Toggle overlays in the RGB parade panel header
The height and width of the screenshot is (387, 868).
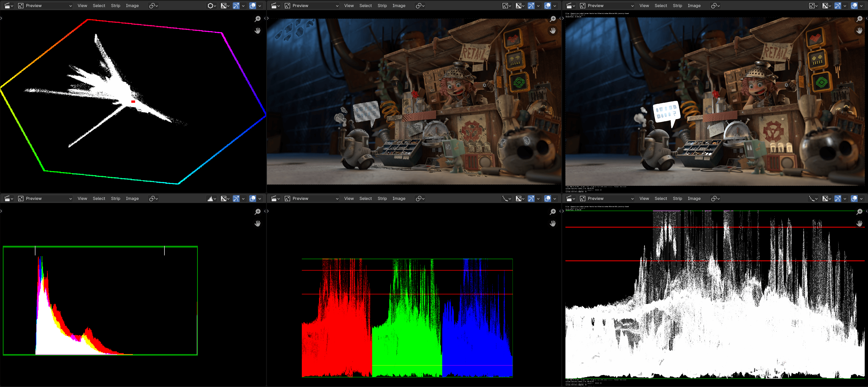click(x=547, y=198)
